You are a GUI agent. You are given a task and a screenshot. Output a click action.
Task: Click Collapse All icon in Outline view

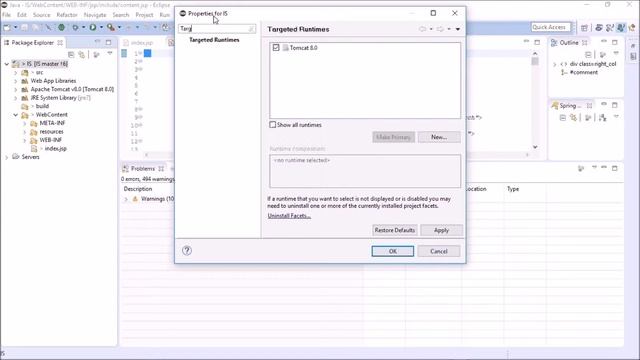coord(588,54)
